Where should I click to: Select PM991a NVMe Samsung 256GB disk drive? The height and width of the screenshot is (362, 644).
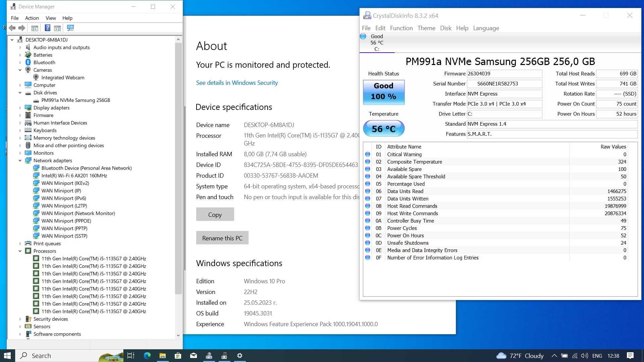click(x=75, y=100)
